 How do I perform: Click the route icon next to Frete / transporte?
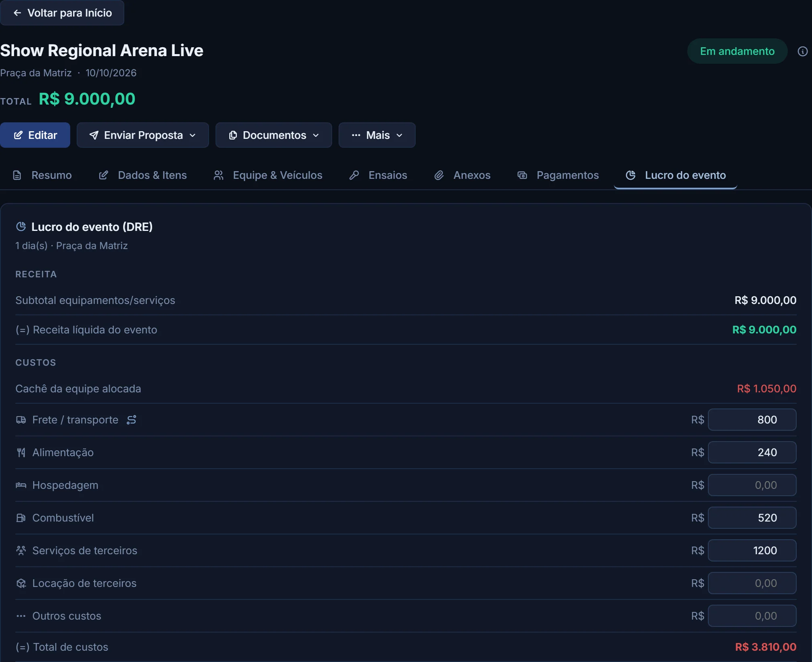click(x=132, y=420)
